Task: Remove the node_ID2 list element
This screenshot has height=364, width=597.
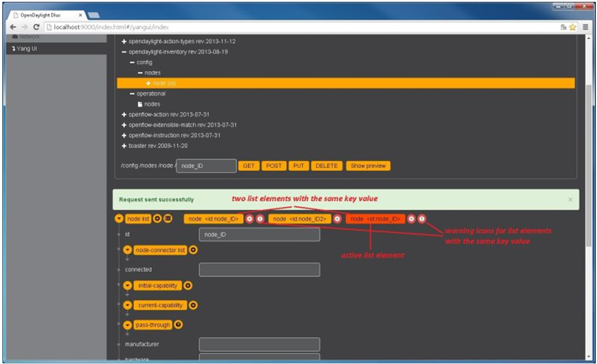Action: [337, 219]
